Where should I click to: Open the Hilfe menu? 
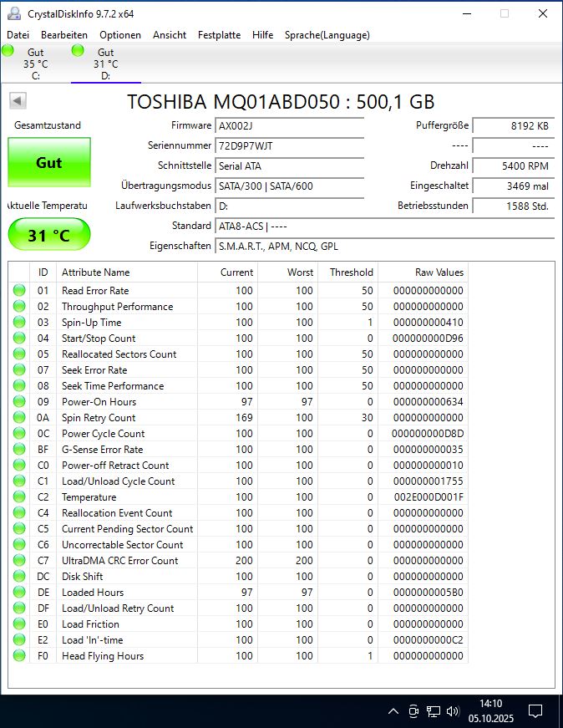pos(262,35)
